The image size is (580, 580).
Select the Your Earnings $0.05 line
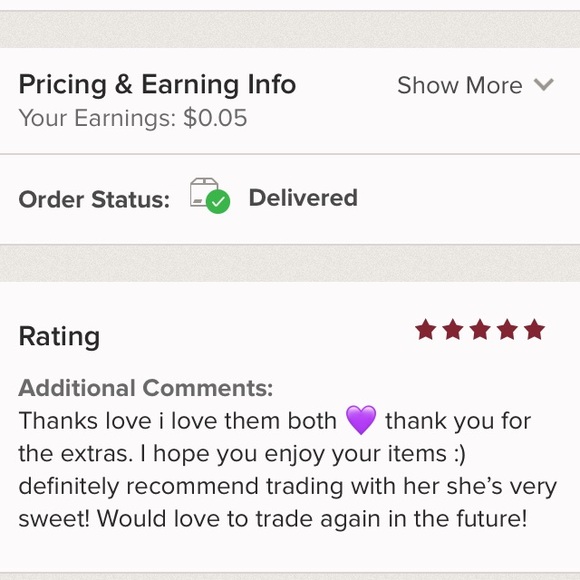coord(133,118)
